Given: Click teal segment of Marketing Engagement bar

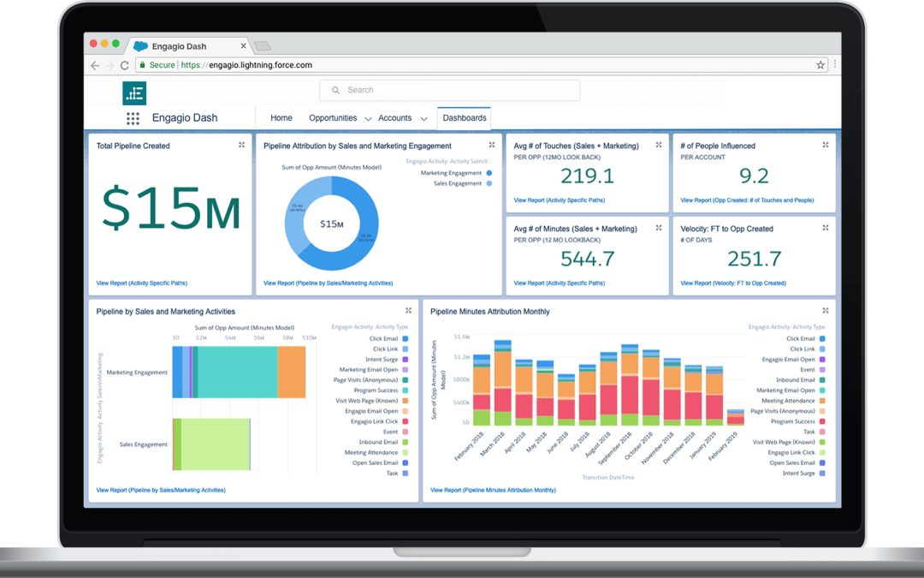Looking at the screenshot, I should 238,372.
